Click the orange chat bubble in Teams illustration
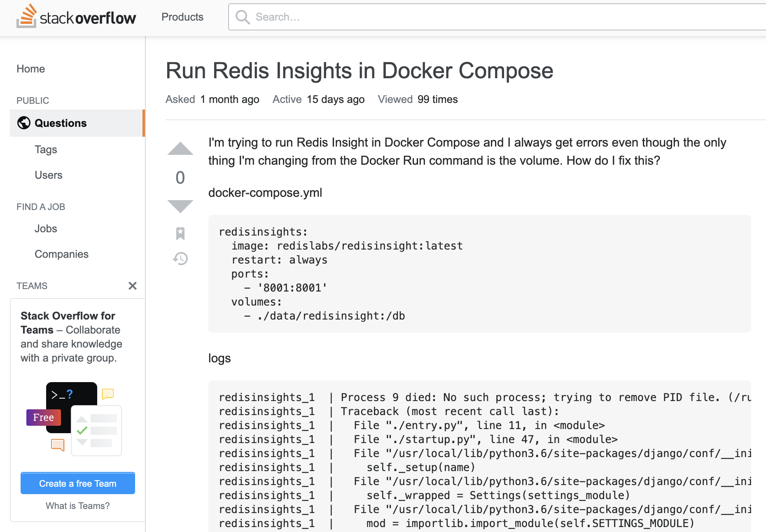This screenshot has height=532, width=766. (x=57, y=444)
